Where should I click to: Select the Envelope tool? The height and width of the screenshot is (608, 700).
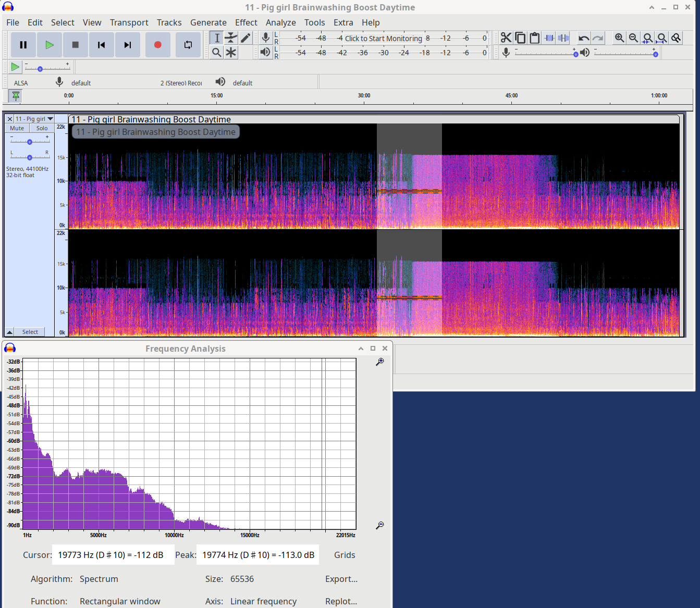coord(231,38)
